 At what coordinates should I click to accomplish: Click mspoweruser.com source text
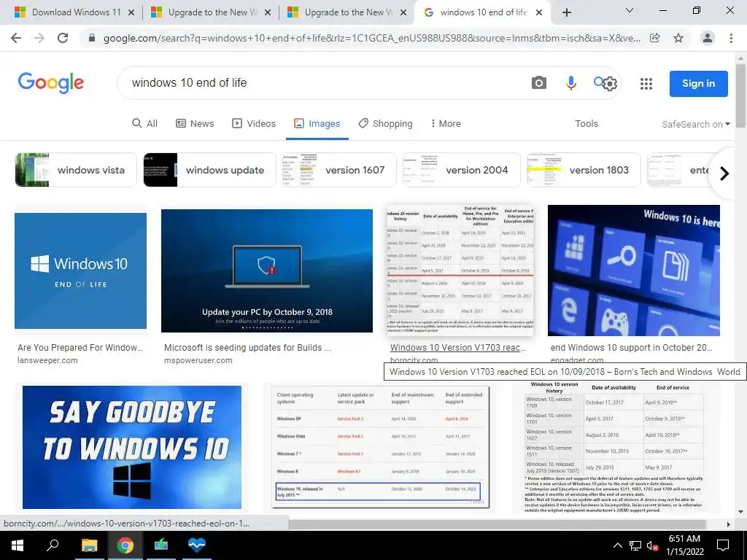pyautogui.click(x=198, y=360)
